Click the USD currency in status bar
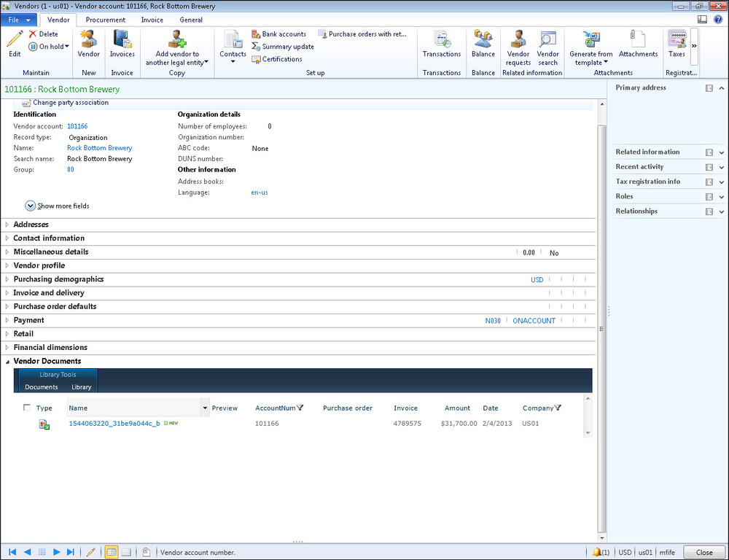 pos(625,553)
